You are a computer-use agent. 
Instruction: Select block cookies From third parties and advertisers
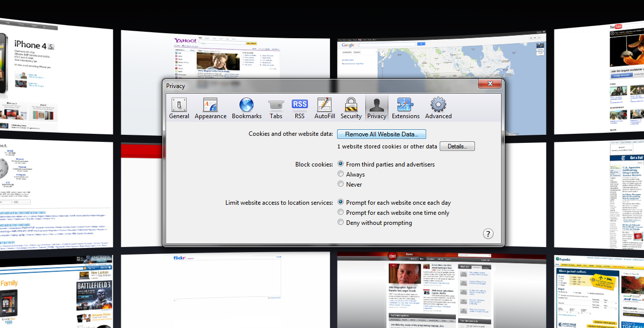(x=341, y=164)
